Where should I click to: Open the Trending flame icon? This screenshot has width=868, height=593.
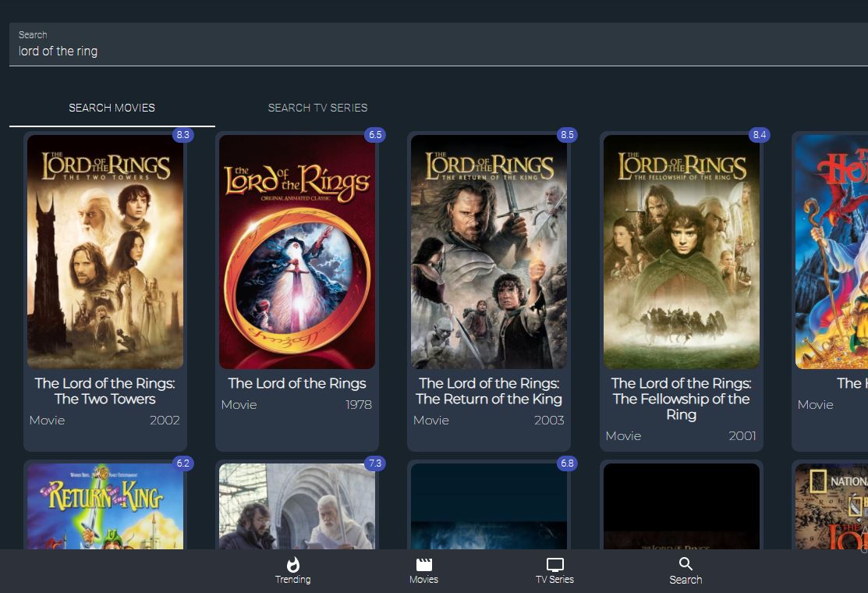pyautogui.click(x=292, y=564)
